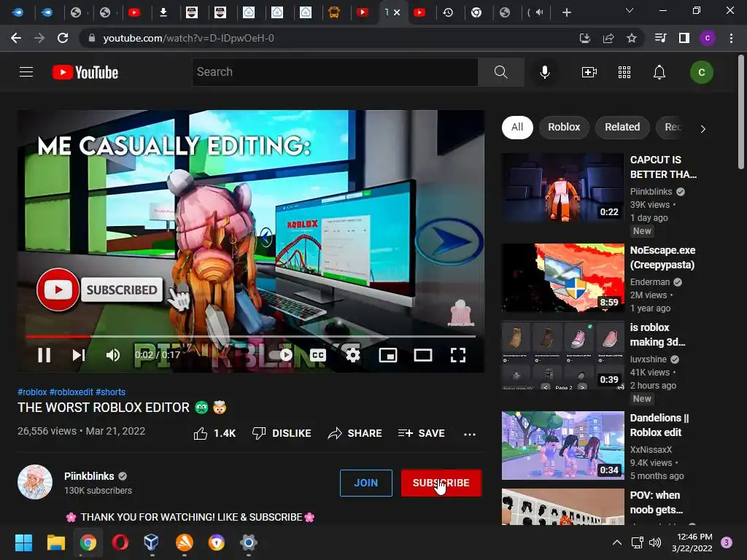Viewport: 747px width, 560px height.
Task: Share the video
Action: click(355, 433)
